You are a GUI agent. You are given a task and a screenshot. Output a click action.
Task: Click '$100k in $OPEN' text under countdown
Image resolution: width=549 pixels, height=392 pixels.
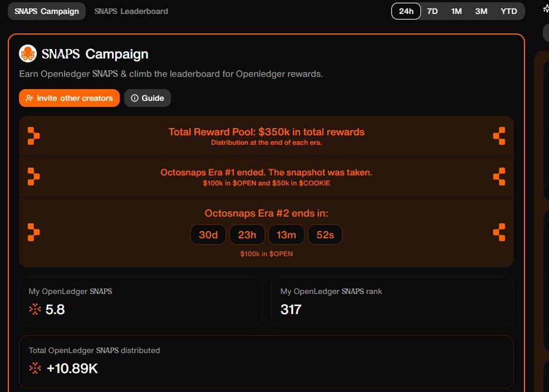[267, 254]
